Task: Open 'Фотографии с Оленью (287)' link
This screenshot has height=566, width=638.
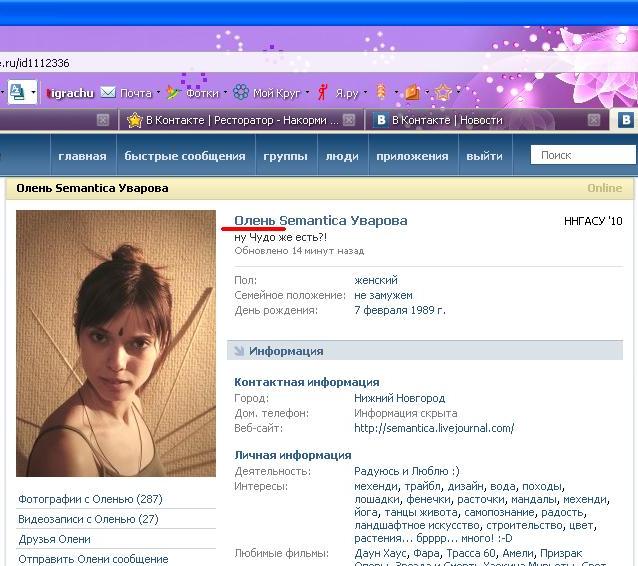Action: (x=90, y=499)
